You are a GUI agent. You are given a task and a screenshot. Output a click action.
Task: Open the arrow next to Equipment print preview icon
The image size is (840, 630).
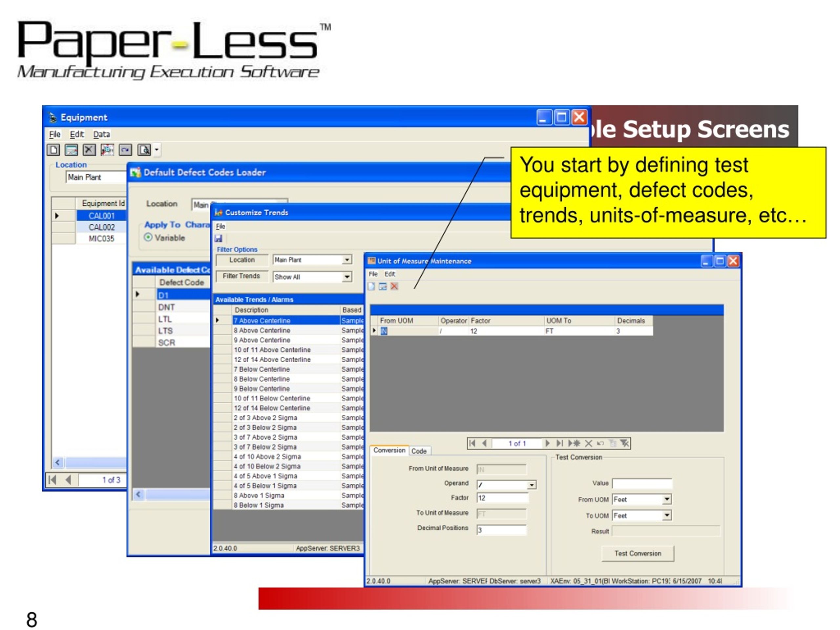point(157,150)
